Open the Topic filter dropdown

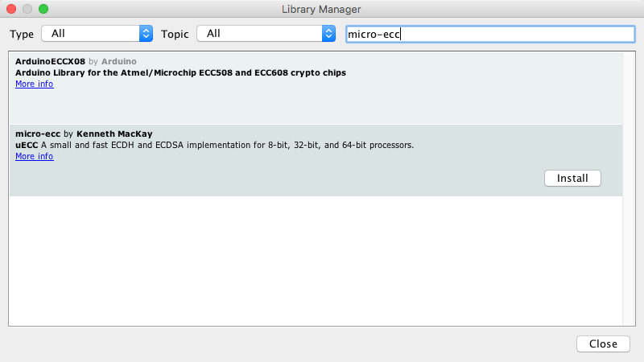[266, 34]
